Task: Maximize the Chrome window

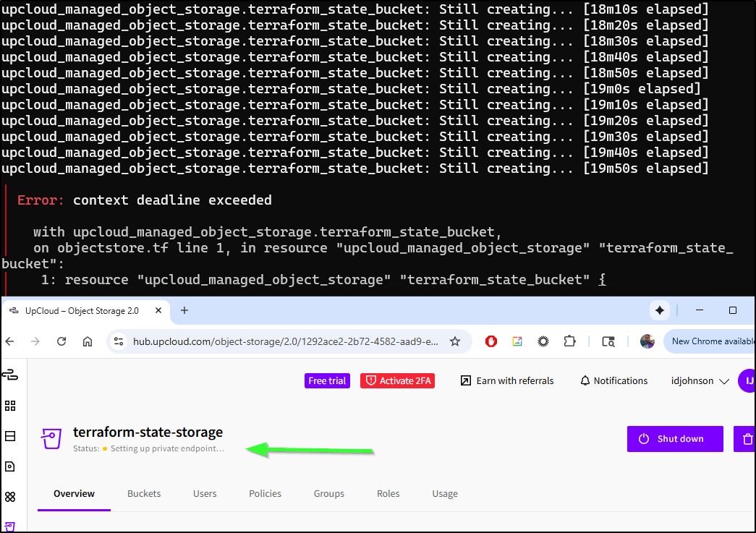Action: coord(732,310)
